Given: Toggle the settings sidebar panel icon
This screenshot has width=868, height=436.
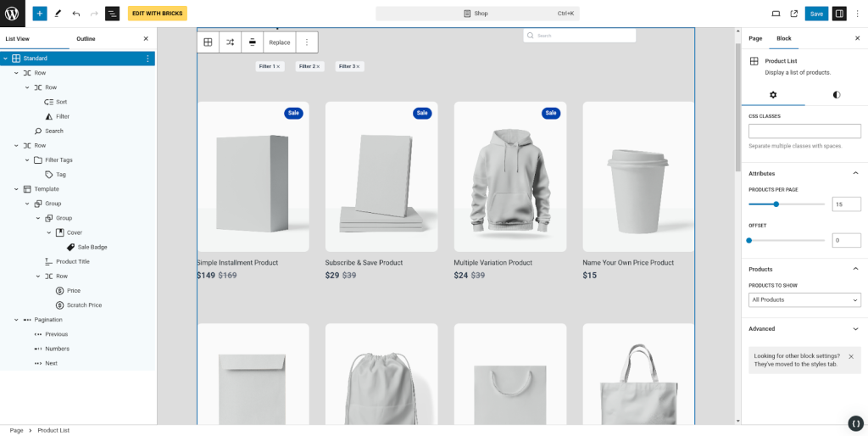Looking at the screenshot, I should point(839,14).
